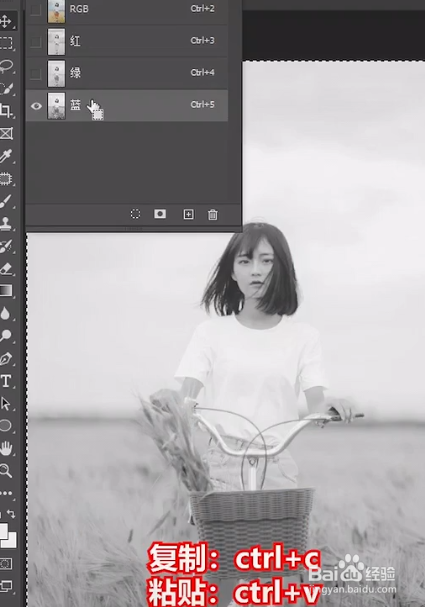Select the Rectangular Marquee tool
The image size is (425, 607).
(5, 43)
